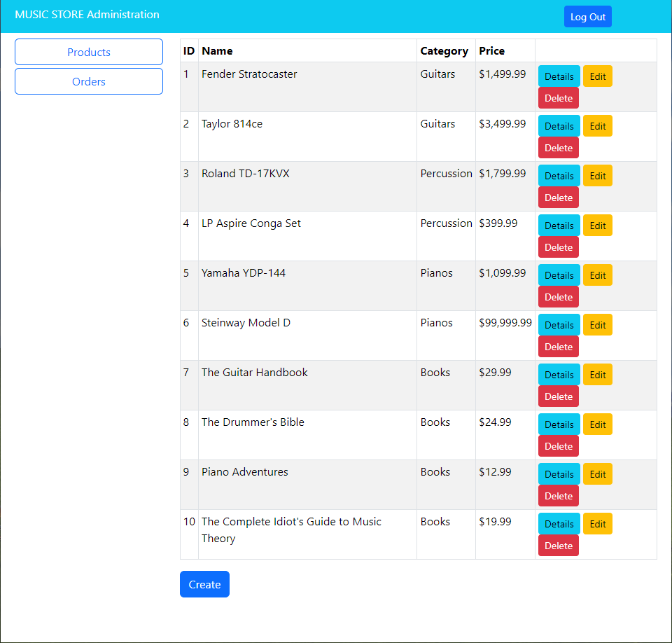This screenshot has height=643, width=672.
Task: View details for Fender Stratocaster
Action: [x=559, y=76]
